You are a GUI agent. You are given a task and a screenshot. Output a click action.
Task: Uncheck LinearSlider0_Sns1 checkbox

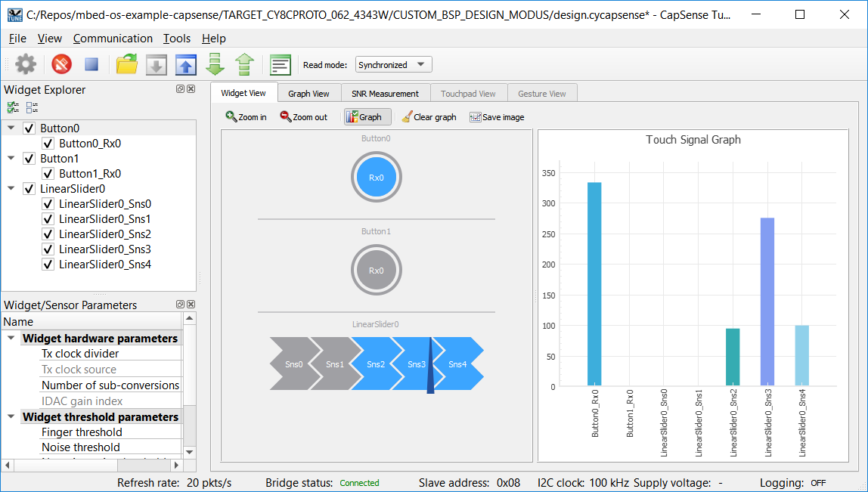pyautogui.click(x=48, y=219)
